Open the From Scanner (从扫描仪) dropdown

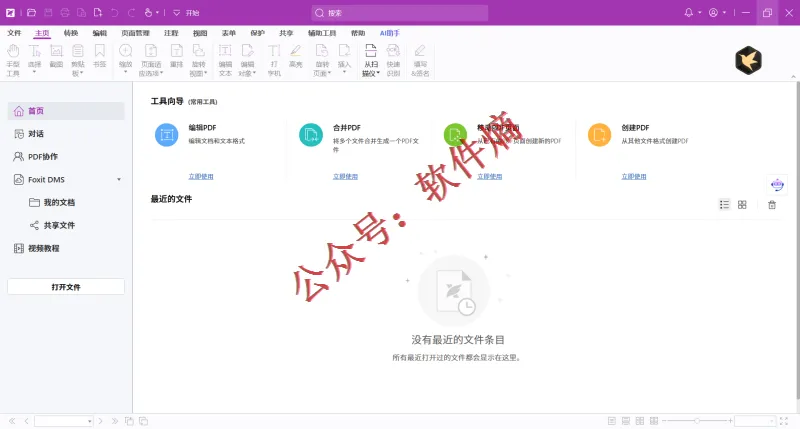[x=378, y=73]
